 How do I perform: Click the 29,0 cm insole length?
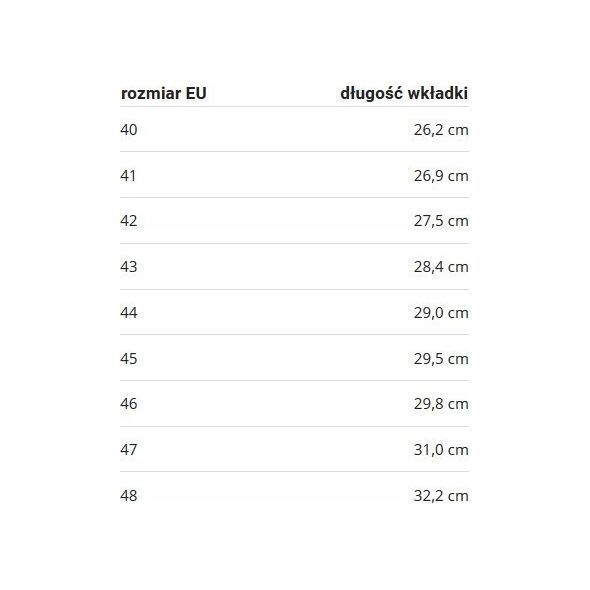[x=441, y=313]
